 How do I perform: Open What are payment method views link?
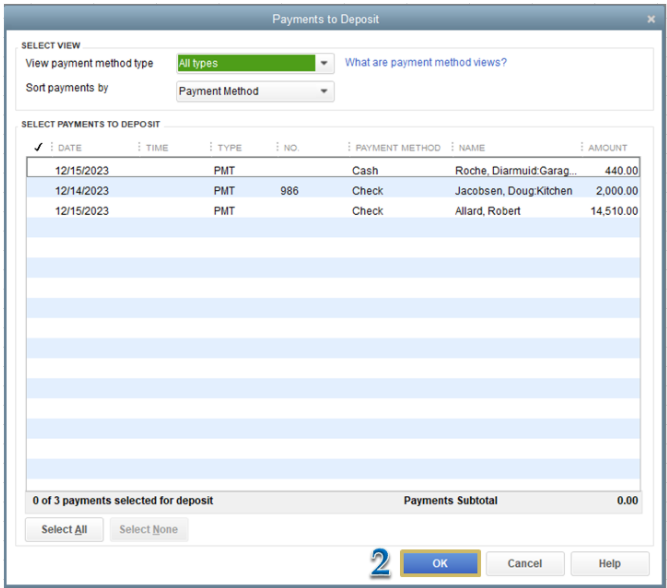tap(425, 63)
